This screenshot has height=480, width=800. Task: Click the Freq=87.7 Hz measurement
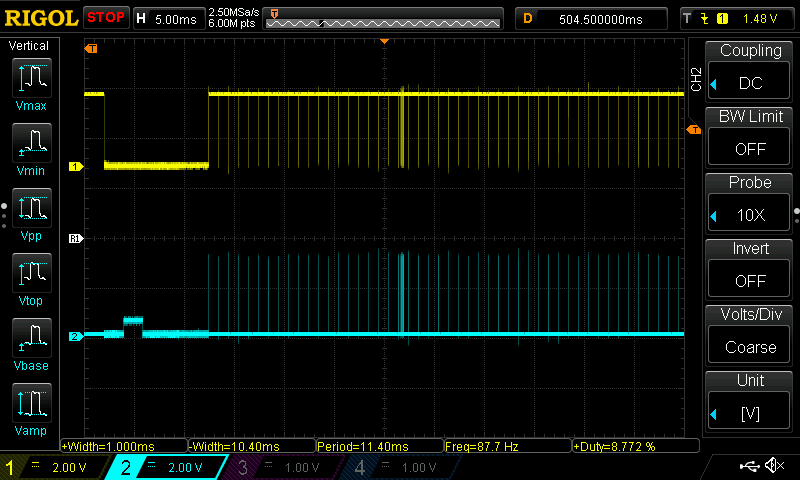click(x=508, y=446)
